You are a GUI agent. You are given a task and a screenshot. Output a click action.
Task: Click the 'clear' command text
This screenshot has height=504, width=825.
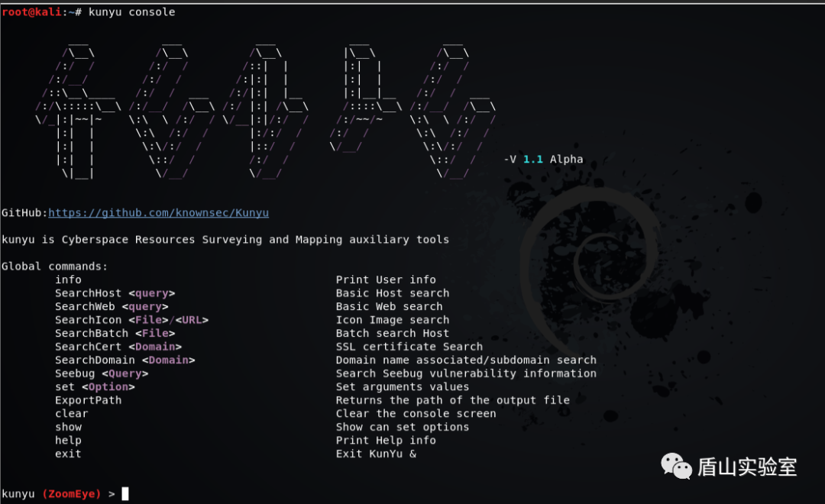(72, 414)
